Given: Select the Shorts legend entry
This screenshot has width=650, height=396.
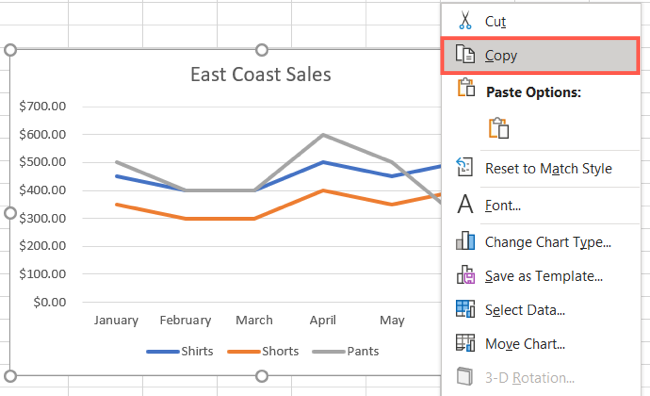Looking at the screenshot, I should coord(263,351).
